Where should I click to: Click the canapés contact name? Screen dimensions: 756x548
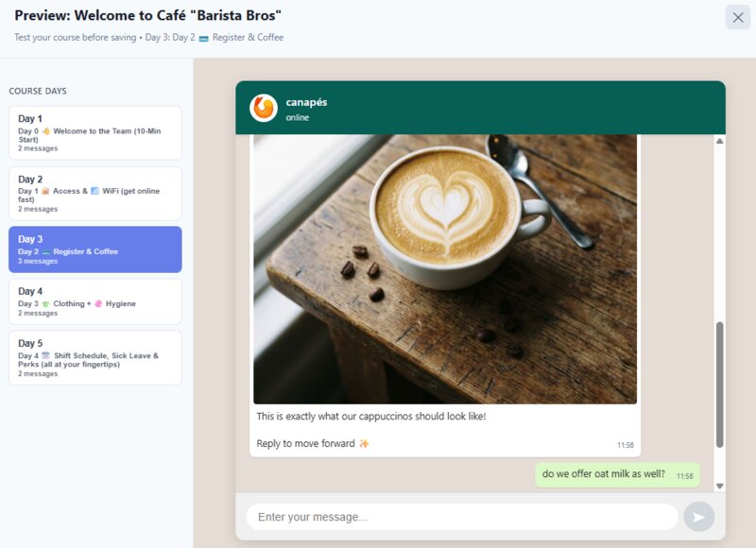click(306, 102)
